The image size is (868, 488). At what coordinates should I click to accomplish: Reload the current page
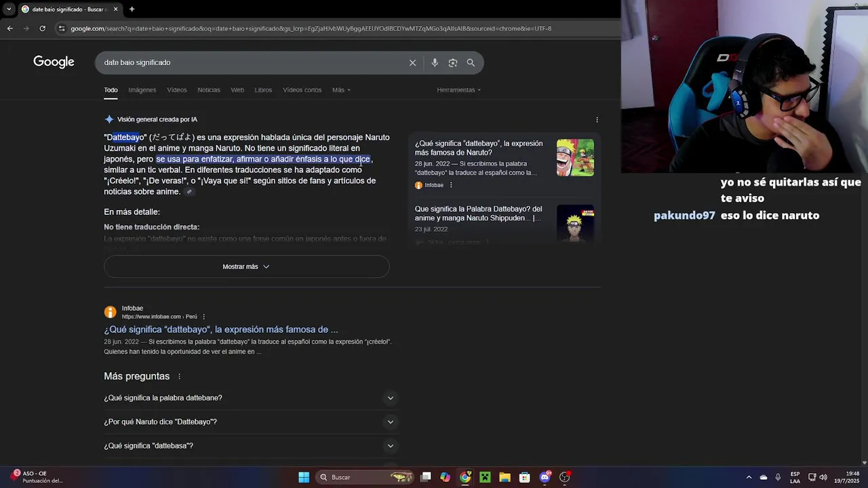[42, 28]
